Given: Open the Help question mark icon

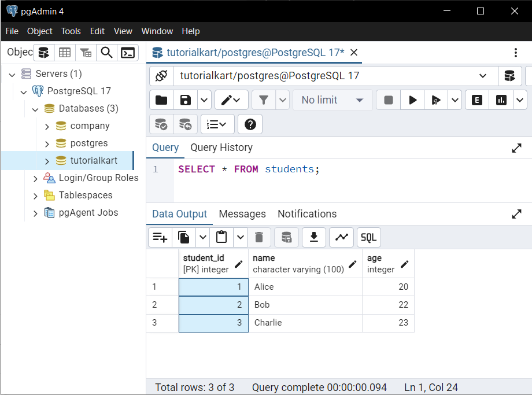Looking at the screenshot, I should [250, 124].
